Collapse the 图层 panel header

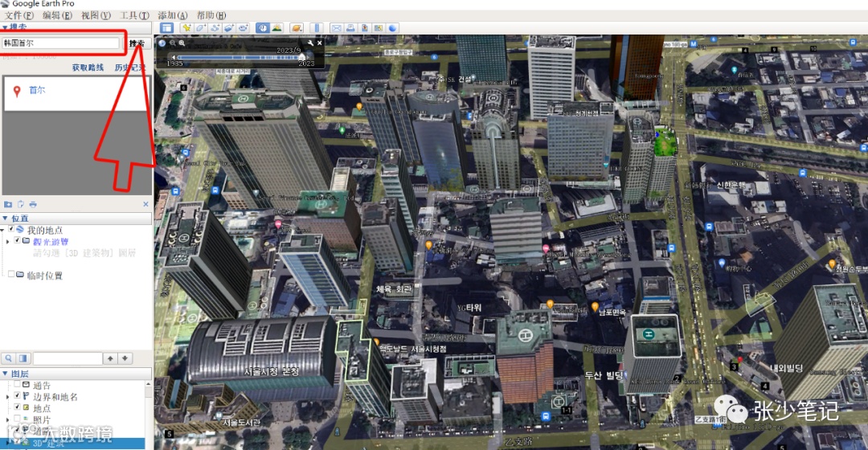click(76, 374)
